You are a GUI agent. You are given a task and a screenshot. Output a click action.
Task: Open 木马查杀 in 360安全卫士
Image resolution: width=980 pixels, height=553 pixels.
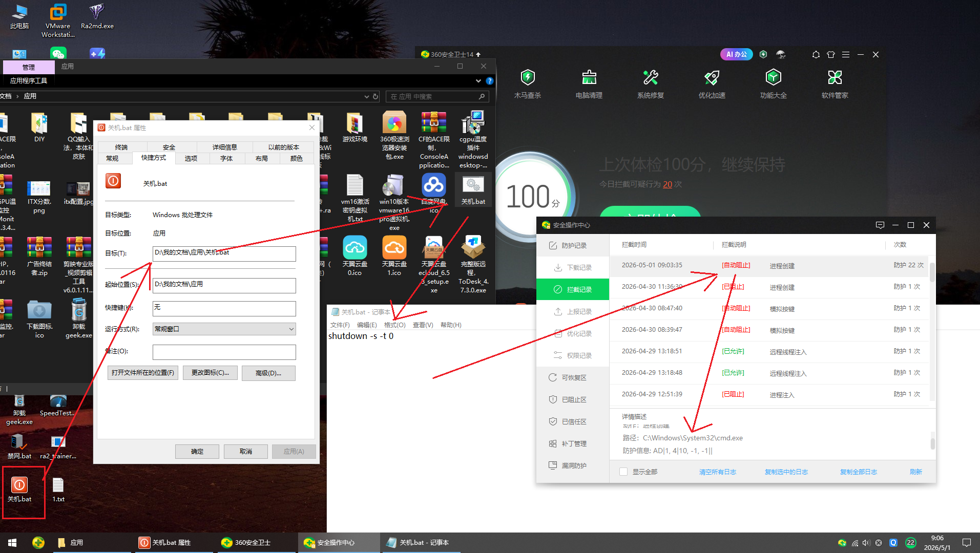(x=528, y=84)
